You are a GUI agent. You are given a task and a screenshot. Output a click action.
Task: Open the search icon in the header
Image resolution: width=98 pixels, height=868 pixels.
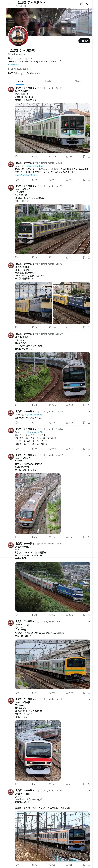pyautogui.click(x=88, y=4)
